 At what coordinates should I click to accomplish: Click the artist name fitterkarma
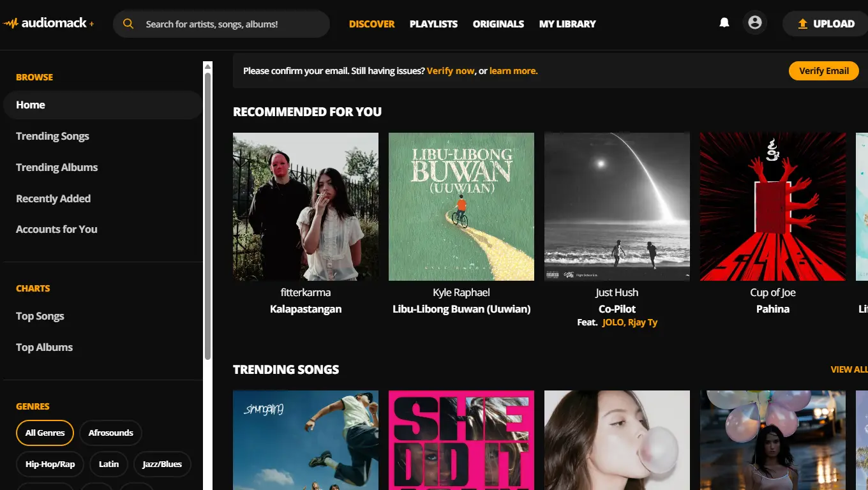pos(306,292)
